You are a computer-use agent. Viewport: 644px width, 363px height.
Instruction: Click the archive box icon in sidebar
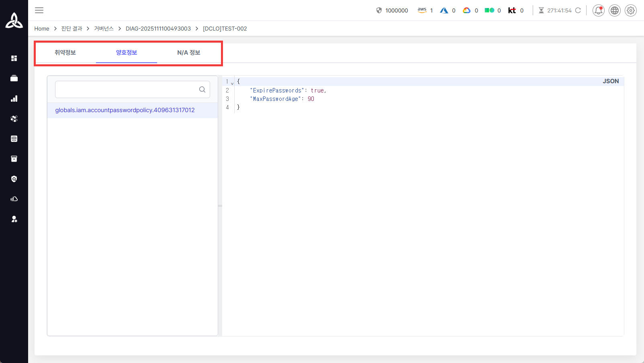pyautogui.click(x=14, y=159)
